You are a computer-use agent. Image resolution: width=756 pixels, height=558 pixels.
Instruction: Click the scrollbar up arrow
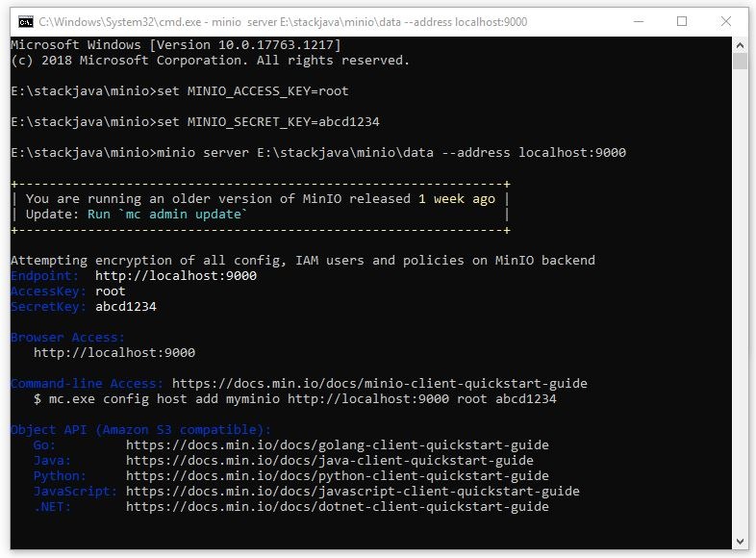pos(739,44)
